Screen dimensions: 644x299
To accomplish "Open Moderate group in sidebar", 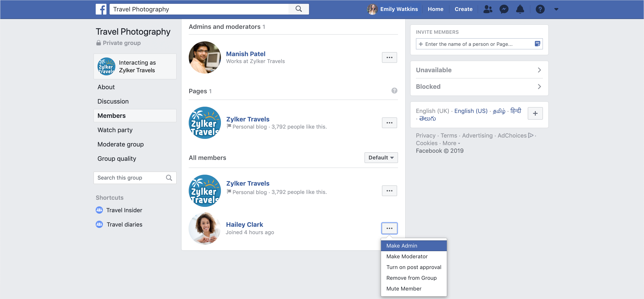I will 121,144.
